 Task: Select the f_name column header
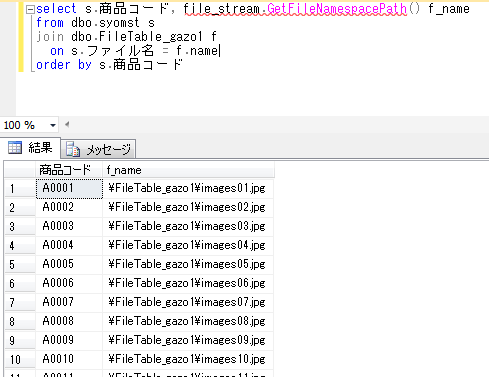pos(188,170)
